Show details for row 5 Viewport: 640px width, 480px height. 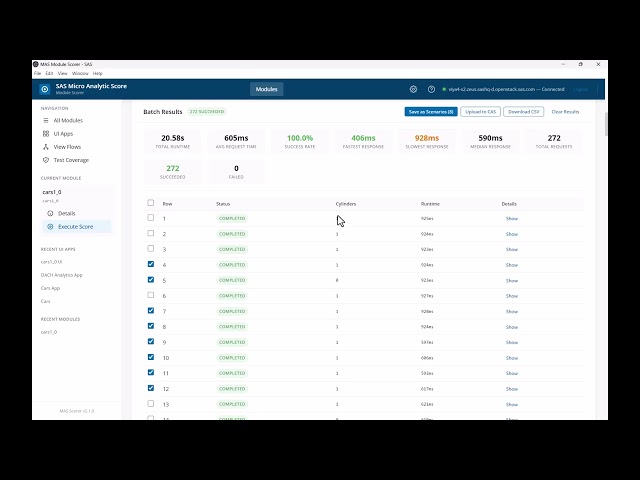(512, 281)
